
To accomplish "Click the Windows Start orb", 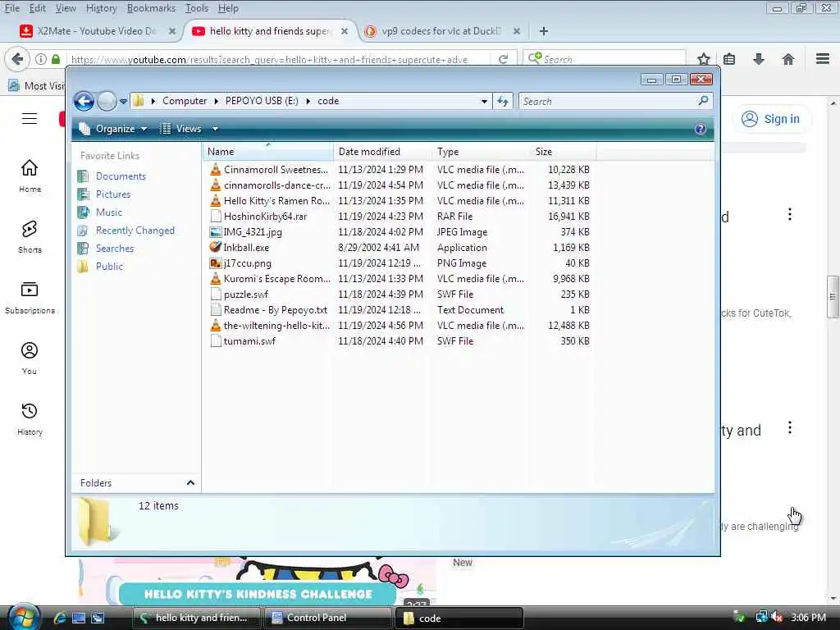I will click(x=23, y=617).
